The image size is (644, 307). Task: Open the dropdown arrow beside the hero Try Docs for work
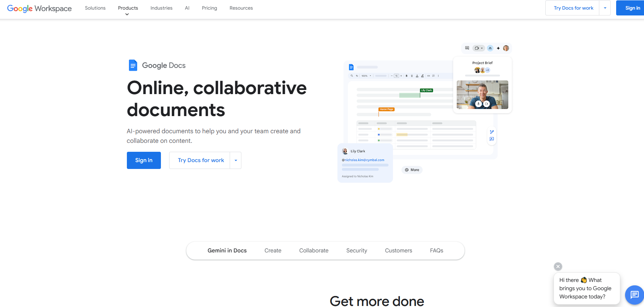tap(236, 160)
